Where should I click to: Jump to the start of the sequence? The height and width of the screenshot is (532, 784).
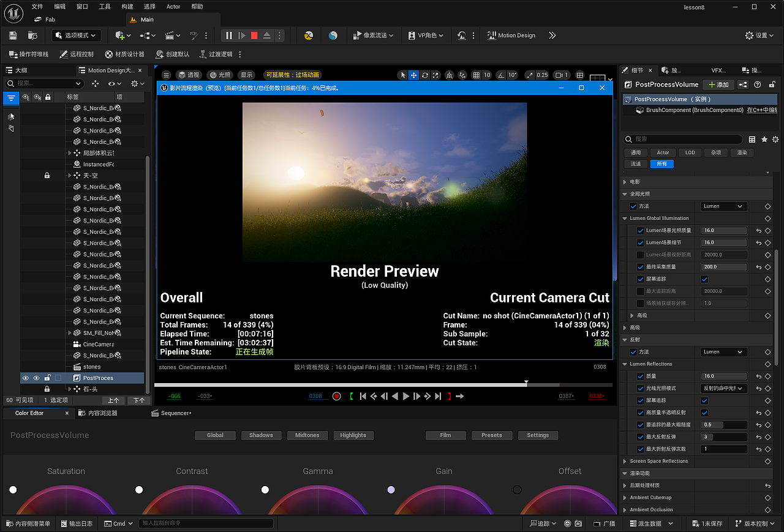pos(363,396)
